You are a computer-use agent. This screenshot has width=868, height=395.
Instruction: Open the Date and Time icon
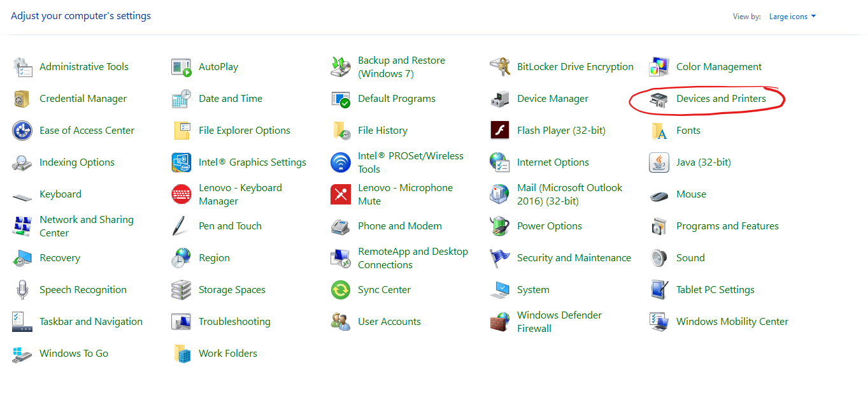point(181,99)
